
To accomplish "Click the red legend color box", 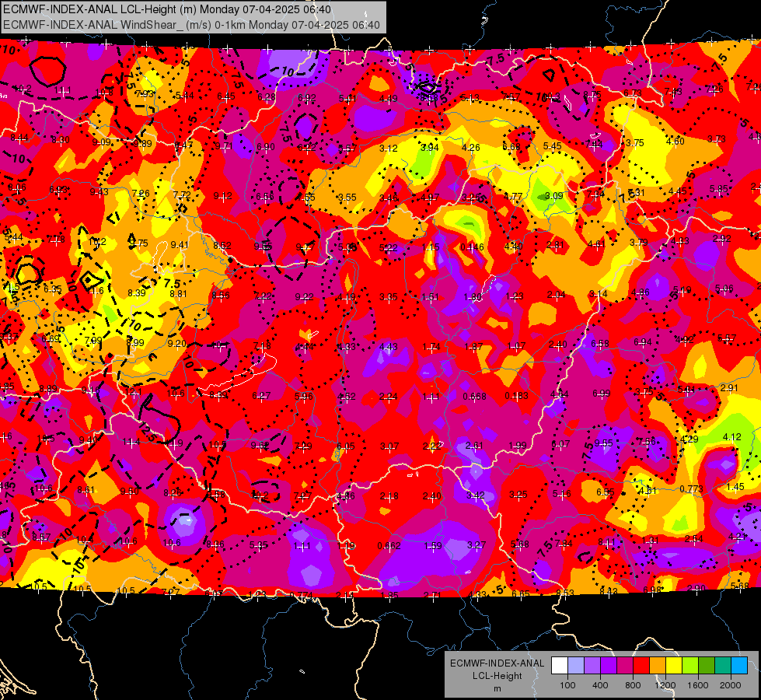I will click(641, 666).
